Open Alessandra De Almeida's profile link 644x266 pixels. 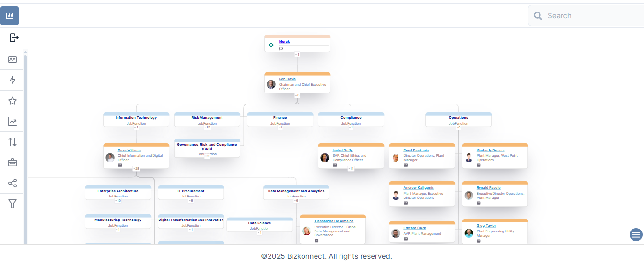334,221
